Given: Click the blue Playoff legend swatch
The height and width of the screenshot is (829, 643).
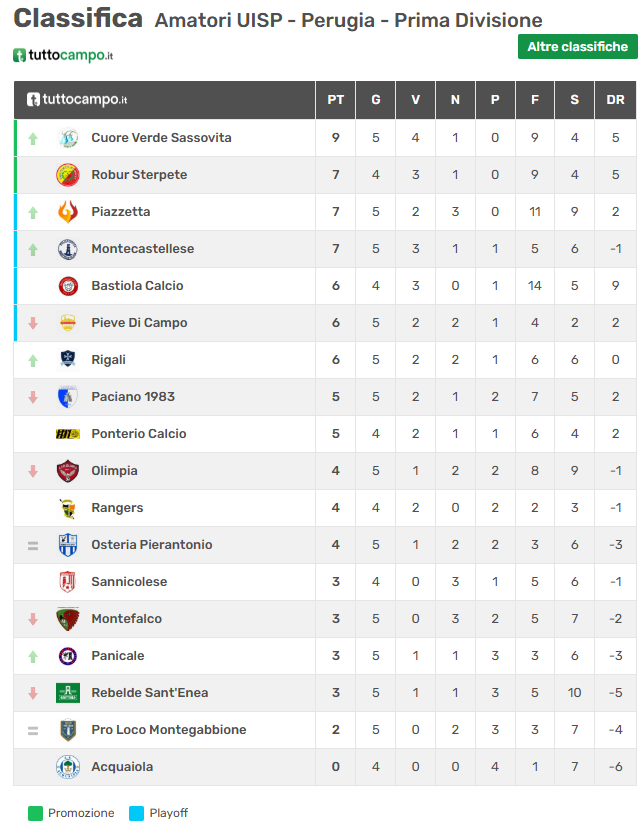Looking at the screenshot, I should point(137,813).
